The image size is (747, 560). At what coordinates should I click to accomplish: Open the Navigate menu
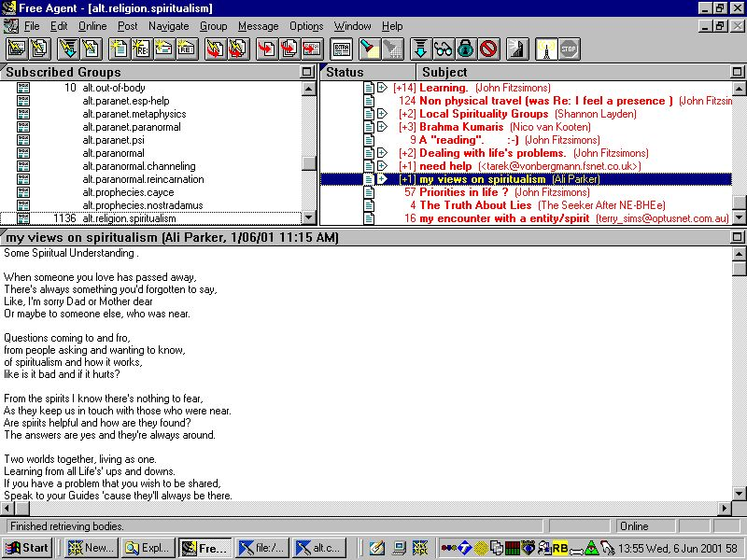(168, 26)
